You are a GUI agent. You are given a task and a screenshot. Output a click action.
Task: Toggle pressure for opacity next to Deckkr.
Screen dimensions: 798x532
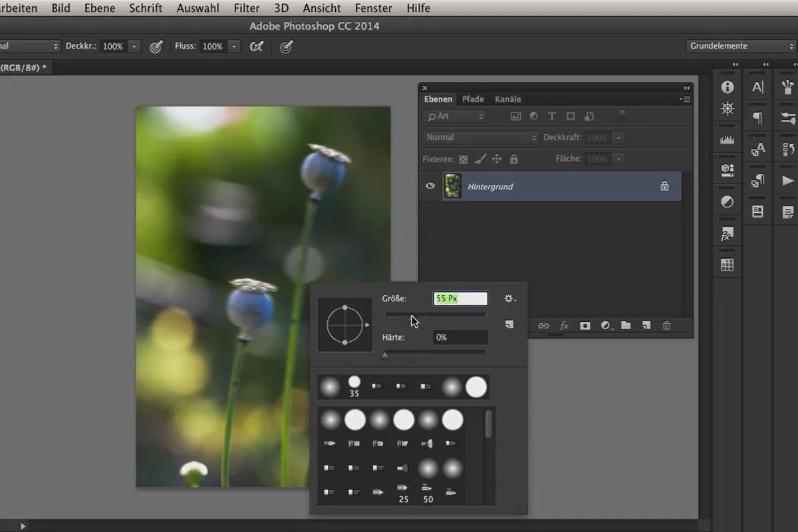[x=156, y=47]
